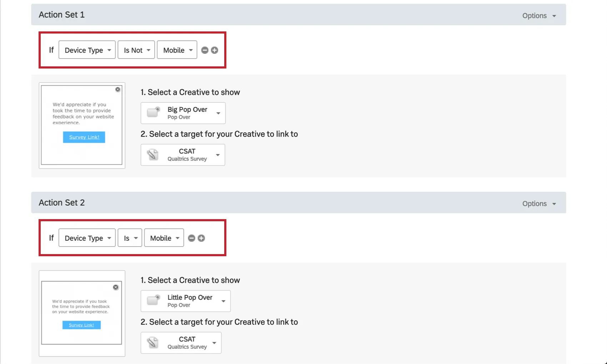Image resolution: width=607 pixels, height=364 pixels.
Task: Select the Action Set 2 header
Action: [61, 202]
